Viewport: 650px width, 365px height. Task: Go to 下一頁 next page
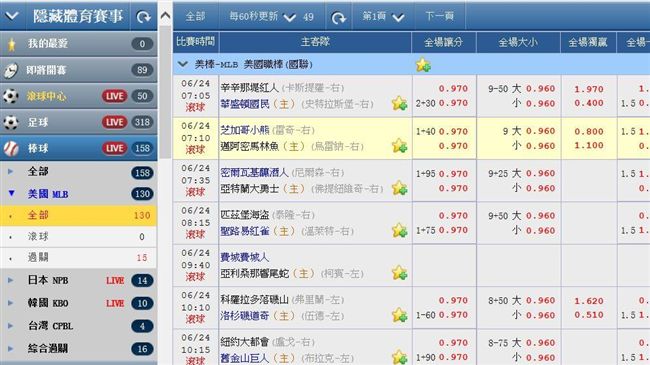440,16
